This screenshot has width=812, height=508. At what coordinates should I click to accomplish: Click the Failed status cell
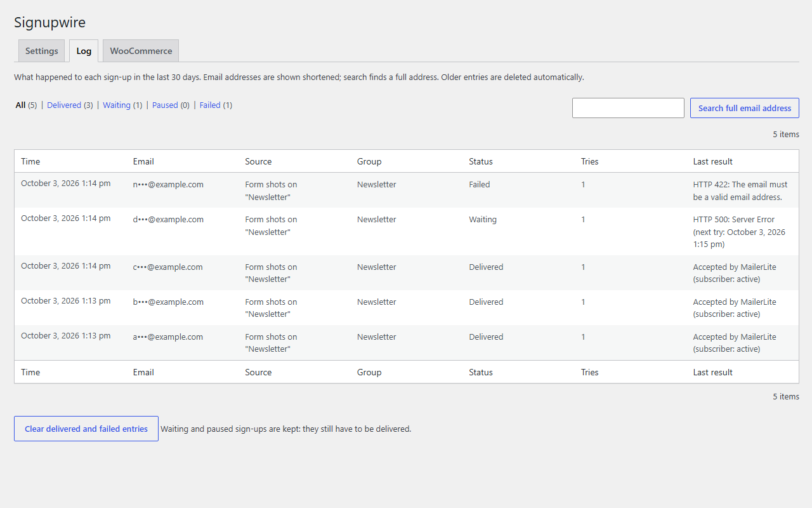click(480, 185)
